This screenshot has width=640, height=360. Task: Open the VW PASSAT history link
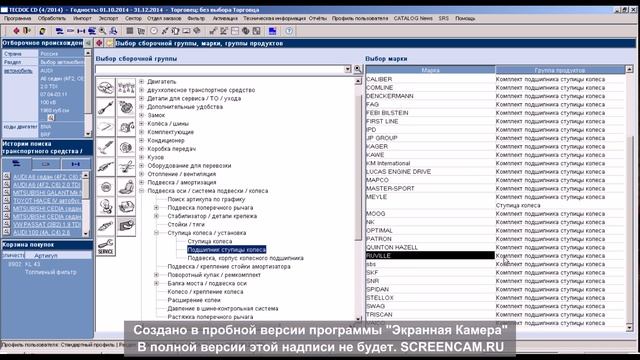click(47, 224)
